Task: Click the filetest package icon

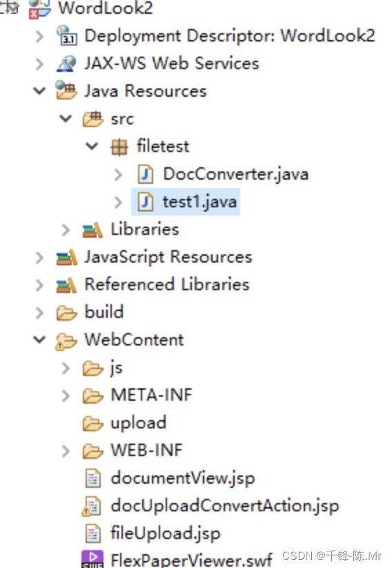Action: coord(119,146)
